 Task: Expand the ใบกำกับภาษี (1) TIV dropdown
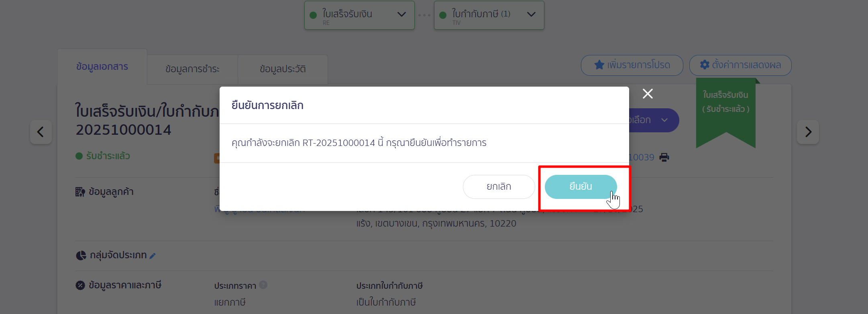coord(531,15)
